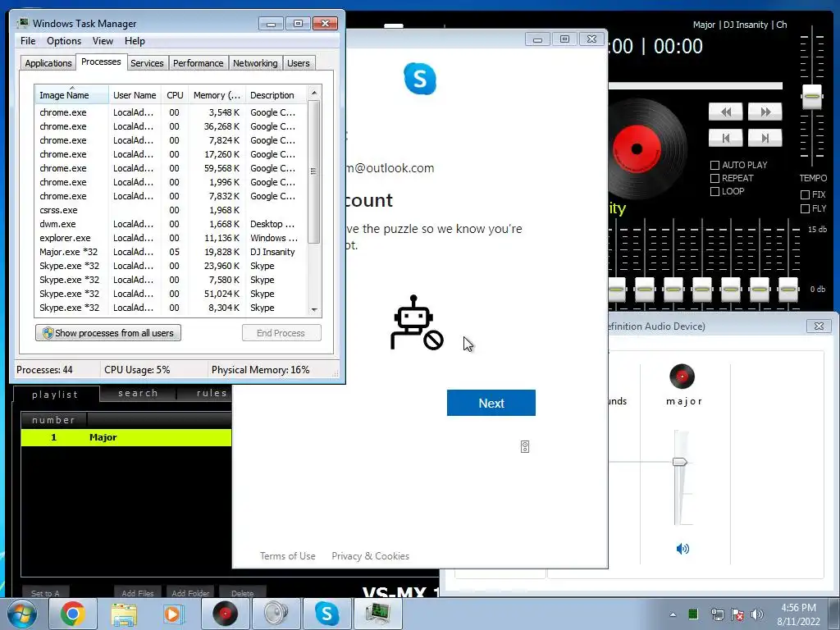Tick the FIX tempo checkbox
Image resolution: width=840 pixels, height=630 pixels.
point(805,194)
